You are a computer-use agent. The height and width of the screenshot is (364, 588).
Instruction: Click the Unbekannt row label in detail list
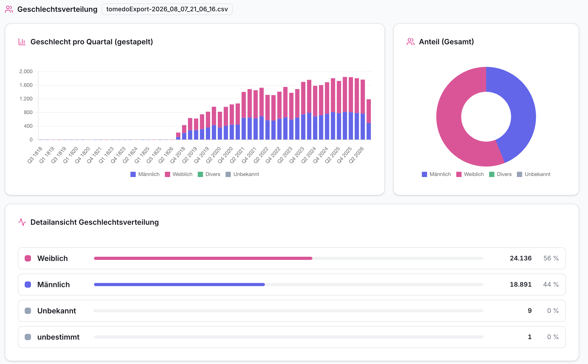57,311
